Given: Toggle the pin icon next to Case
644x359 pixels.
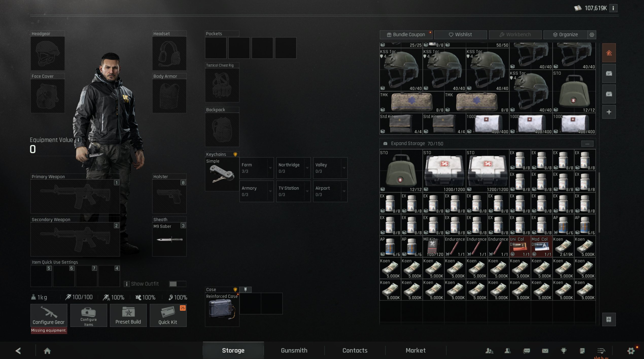Looking at the screenshot, I should click(246, 290).
